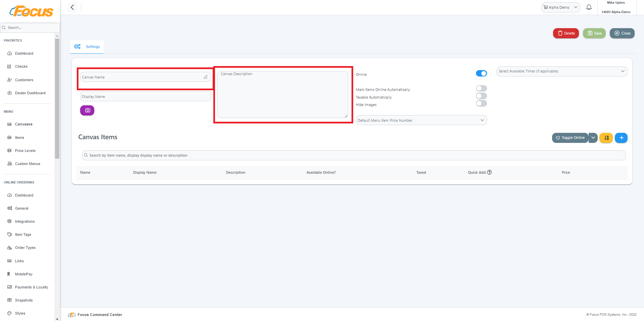Disable the Online toggle
644x321 pixels.
click(x=481, y=73)
